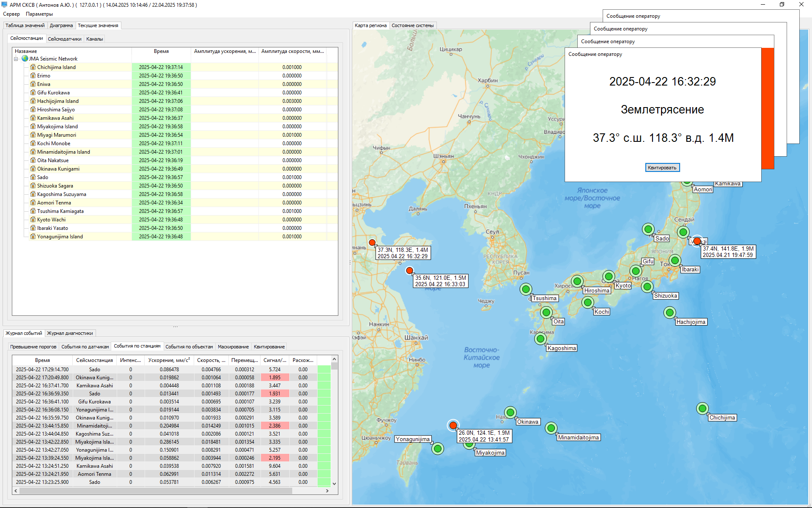Select the green Hiroshima marker on the map
The width and height of the screenshot is (812, 508).
(577, 281)
